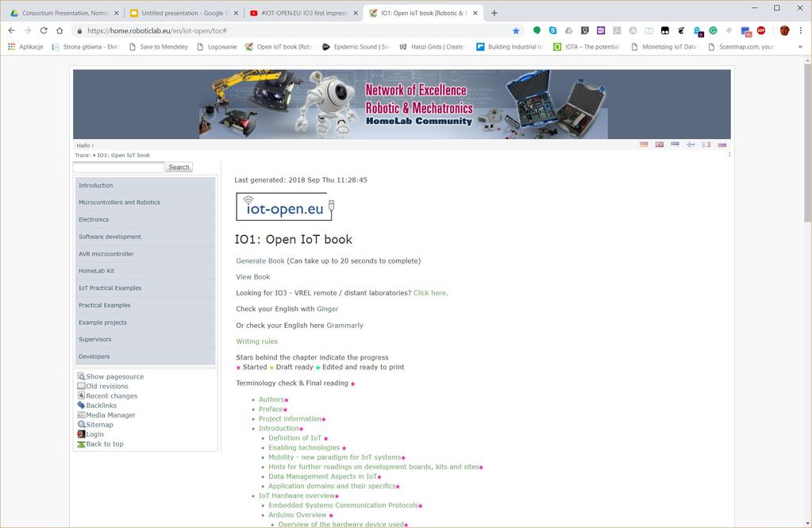This screenshot has height=528, width=812.
Task: Open Microcontrollers and Robotics sidebar item
Action: pos(145,202)
